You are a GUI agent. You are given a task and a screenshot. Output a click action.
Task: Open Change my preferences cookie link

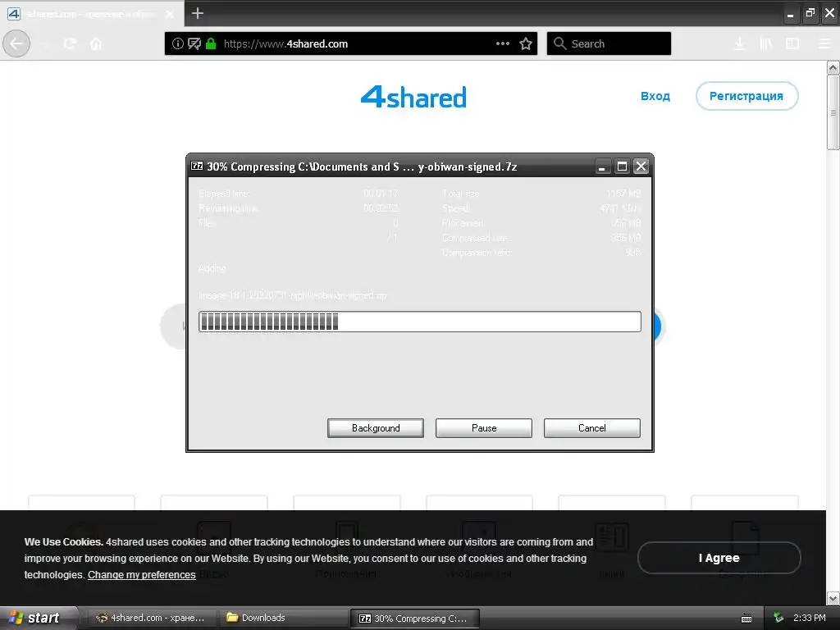pyautogui.click(x=141, y=574)
